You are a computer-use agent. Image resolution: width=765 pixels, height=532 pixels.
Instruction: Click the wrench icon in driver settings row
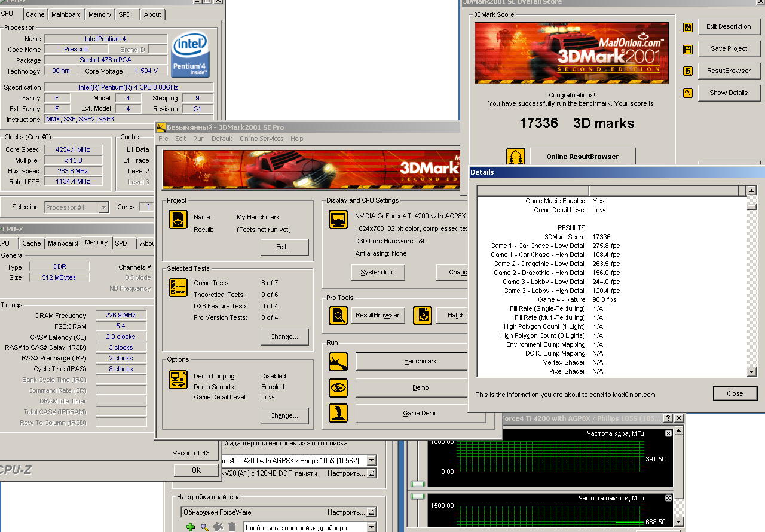[x=218, y=527]
